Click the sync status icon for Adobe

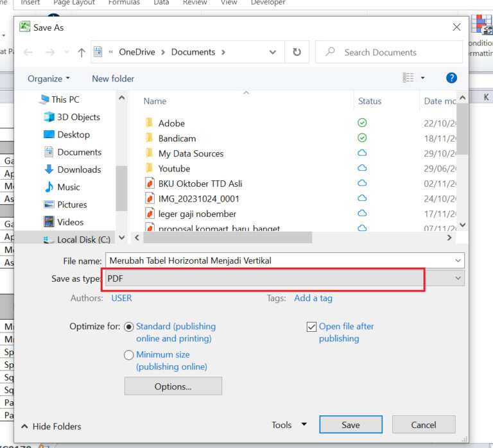coord(362,123)
